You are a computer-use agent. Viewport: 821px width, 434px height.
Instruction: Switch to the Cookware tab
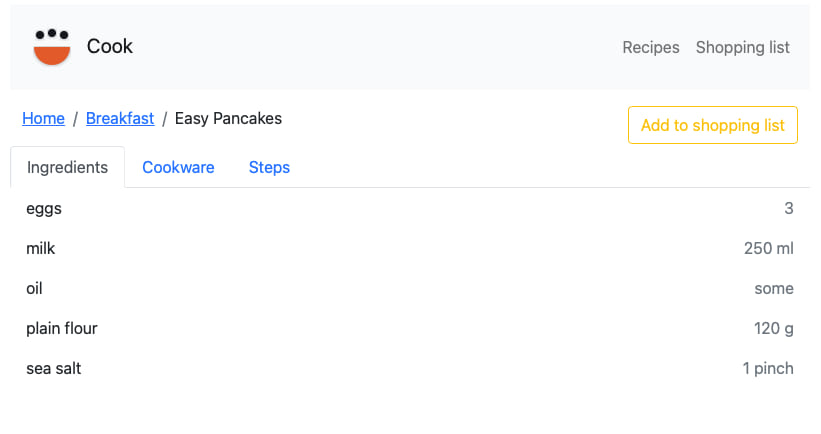(178, 167)
